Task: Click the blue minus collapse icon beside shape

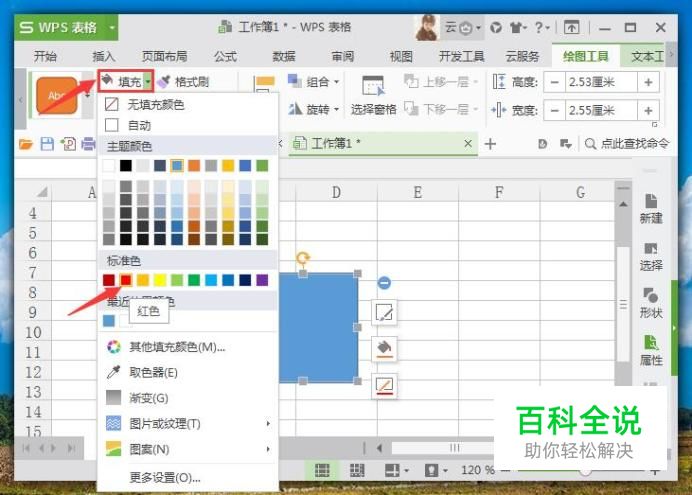Action: point(384,282)
